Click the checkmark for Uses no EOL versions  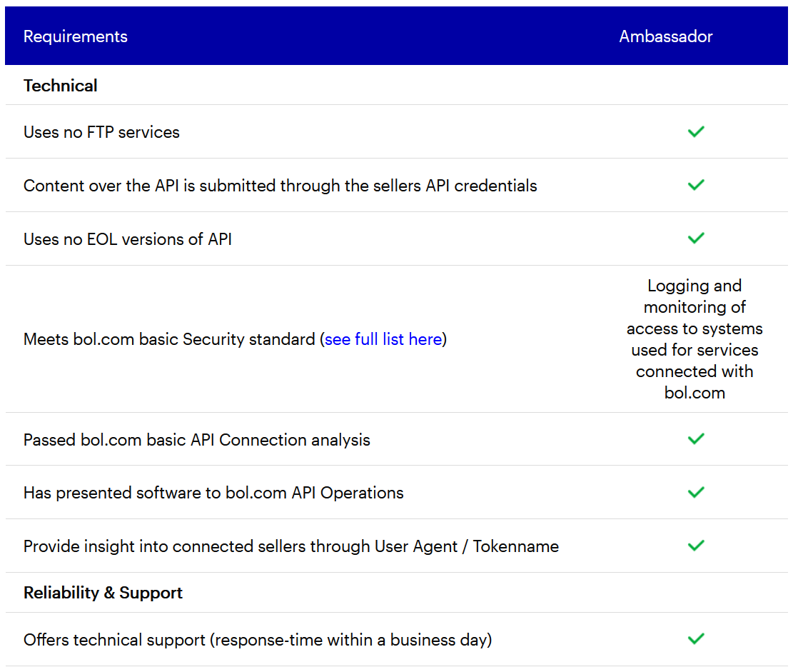[x=695, y=239]
